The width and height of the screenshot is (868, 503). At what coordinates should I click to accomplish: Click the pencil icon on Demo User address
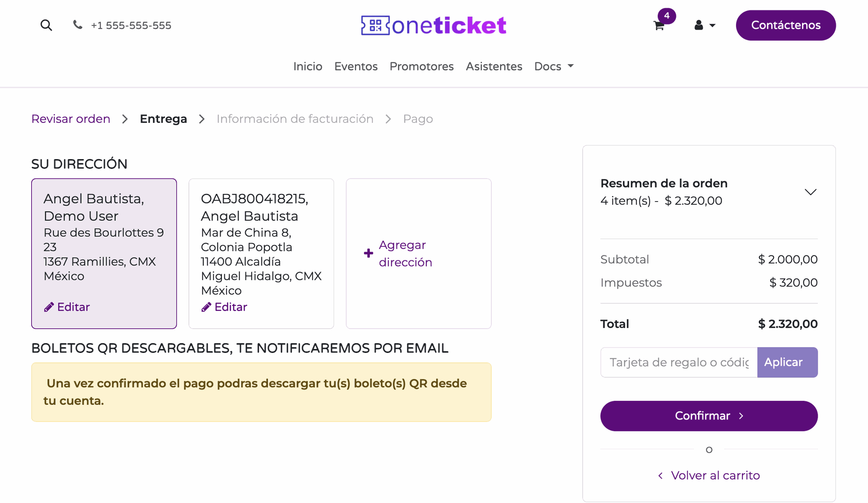click(x=49, y=307)
